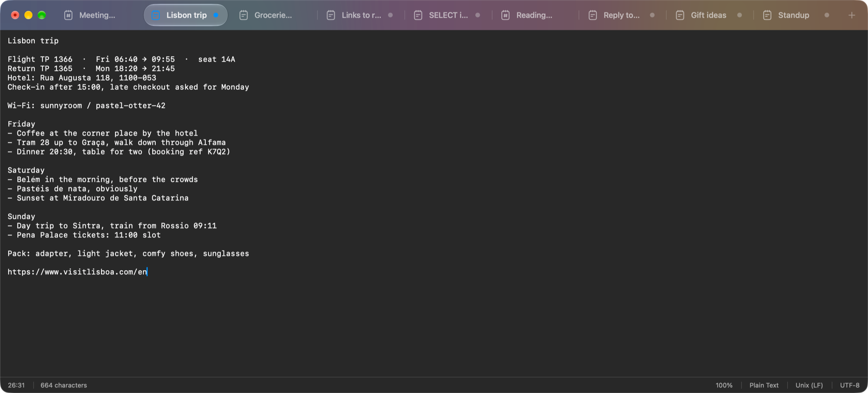Click the visitlisboa.com URL in the note
The width and height of the screenshot is (868, 393).
pyautogui.click(x=77, y=272)
